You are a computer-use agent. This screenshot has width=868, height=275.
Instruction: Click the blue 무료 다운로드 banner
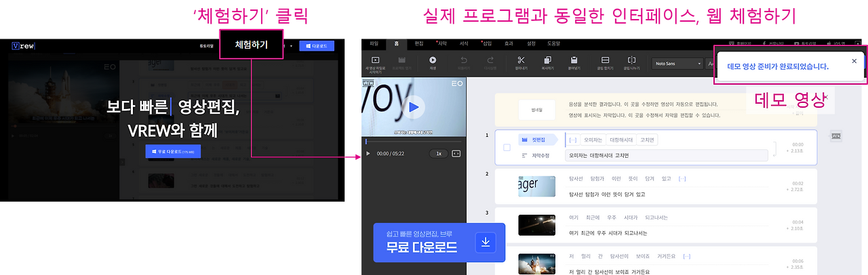pos(439,242)
